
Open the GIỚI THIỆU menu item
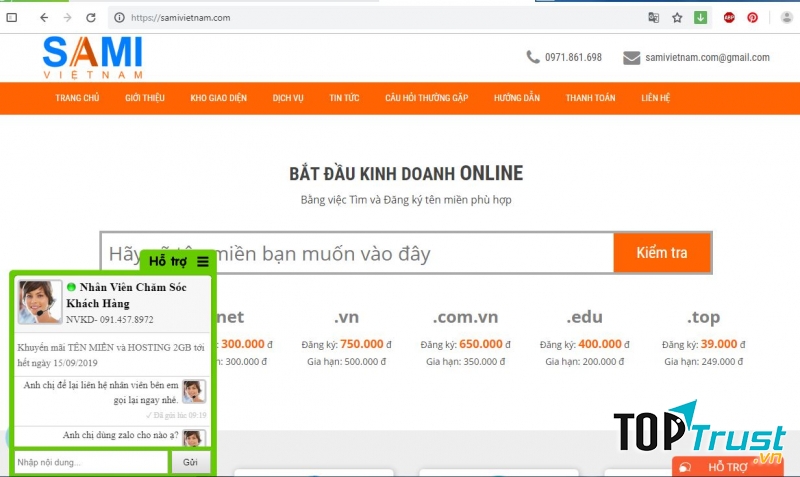coord(145,98)
